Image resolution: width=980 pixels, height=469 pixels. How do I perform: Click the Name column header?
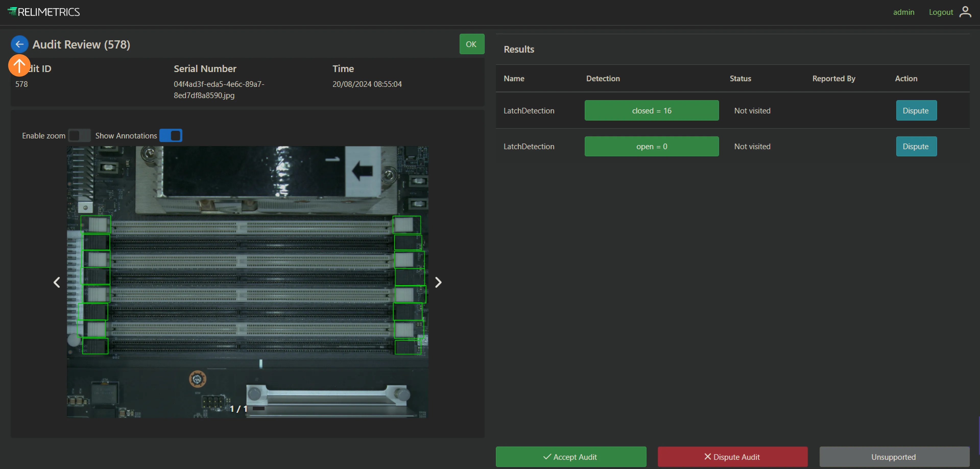[x=514, y=78]
